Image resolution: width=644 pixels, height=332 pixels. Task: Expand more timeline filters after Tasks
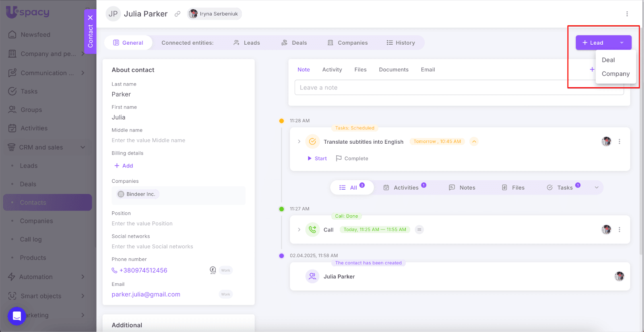[597, 188]
